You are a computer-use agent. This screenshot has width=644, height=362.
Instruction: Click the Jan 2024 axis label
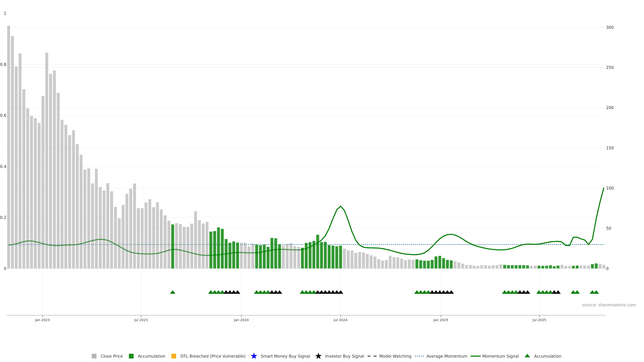[241, 320]
